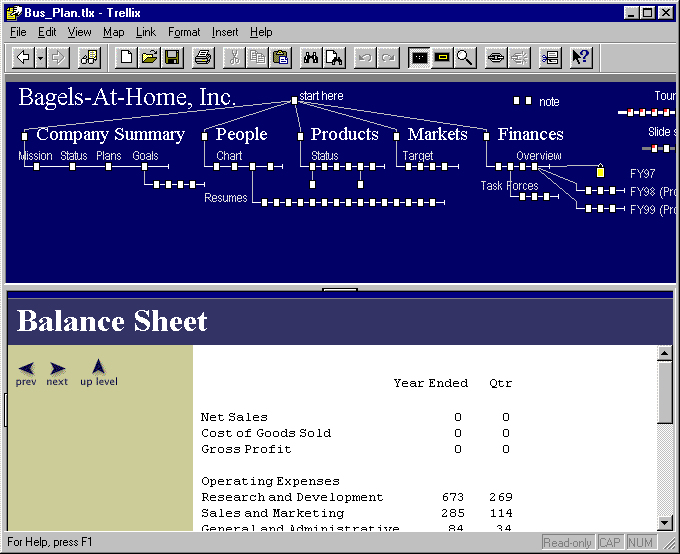Click the Forward arrow toolbar icon
This screenshot has width=680, height=554.
click(x=59, y=58)
